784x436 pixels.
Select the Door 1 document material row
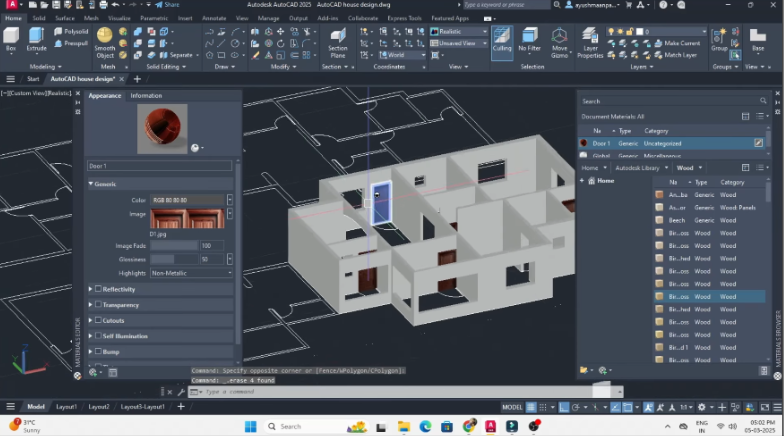tap(672, 144)
